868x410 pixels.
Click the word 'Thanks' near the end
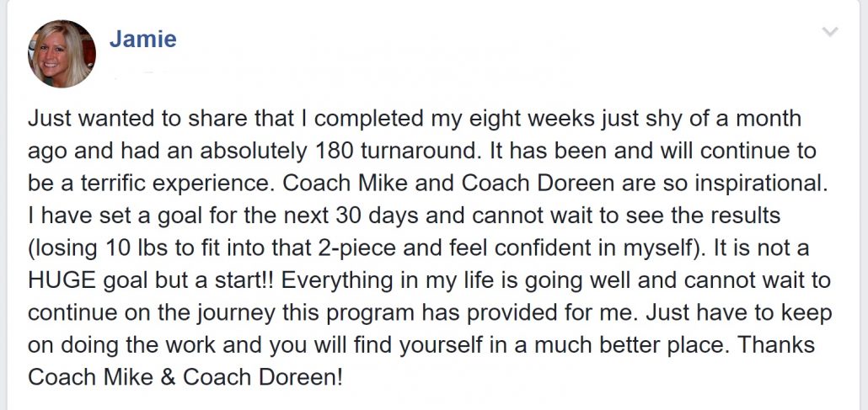(x=776, y=344)
